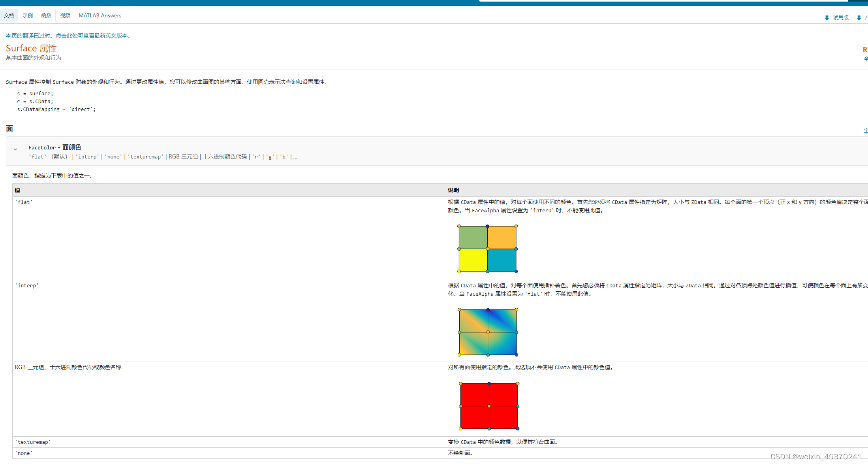Select the 文档 tab
Screen dimensions: 868x464
pos(9,15)
